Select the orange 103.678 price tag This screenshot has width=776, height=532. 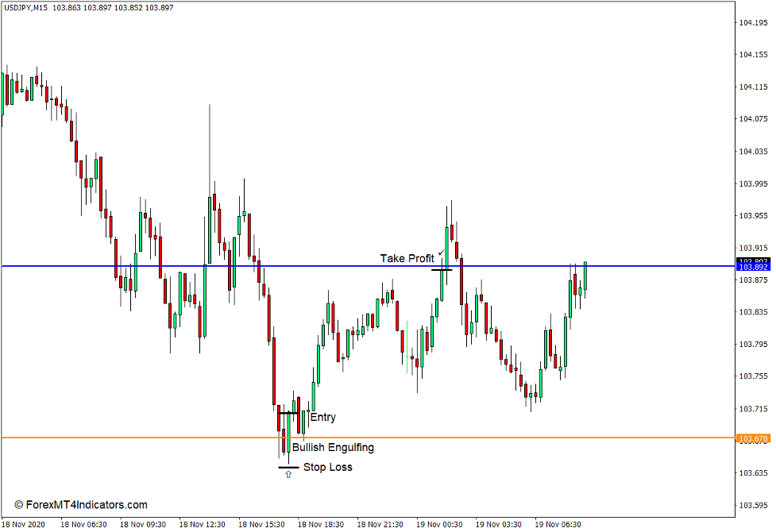[752, 436]
